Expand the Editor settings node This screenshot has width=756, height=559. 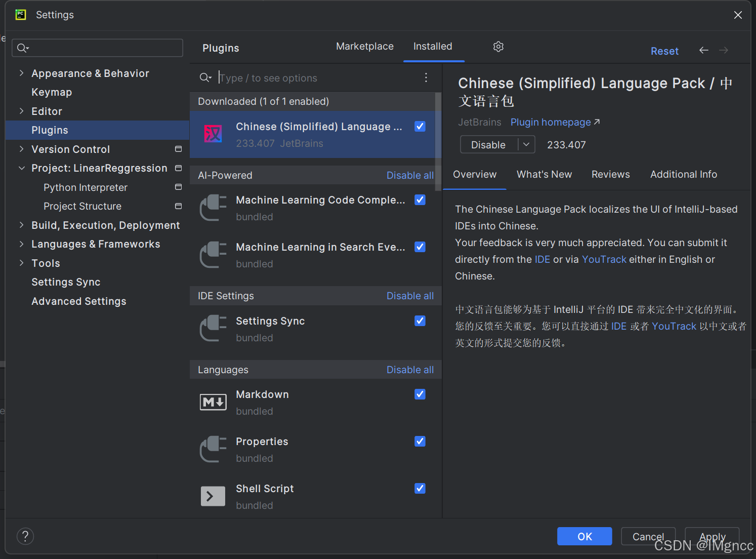pos(21,111)
